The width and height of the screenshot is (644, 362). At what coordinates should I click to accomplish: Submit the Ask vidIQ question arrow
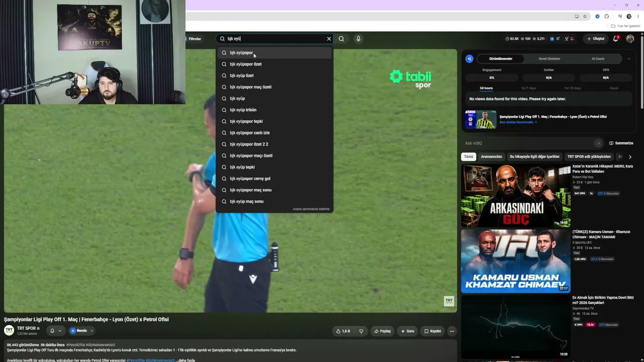598,143
